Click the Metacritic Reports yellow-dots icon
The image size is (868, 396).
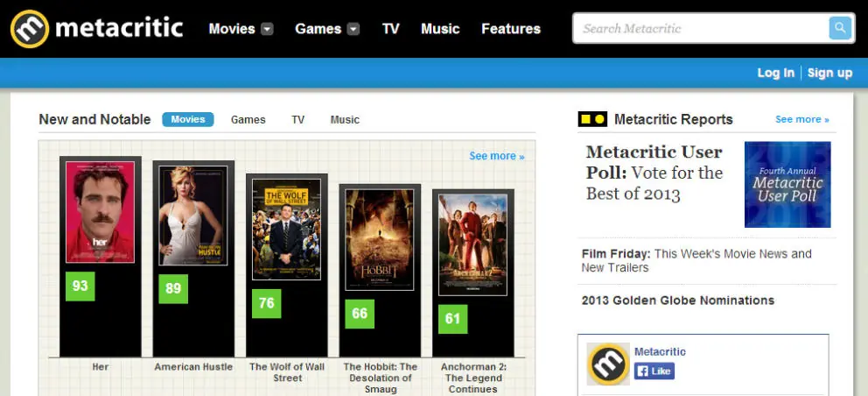point(592,119)
